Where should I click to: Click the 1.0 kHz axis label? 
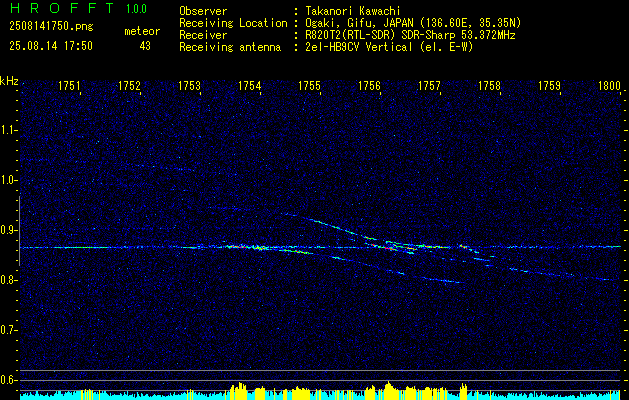tap(8, 181)
